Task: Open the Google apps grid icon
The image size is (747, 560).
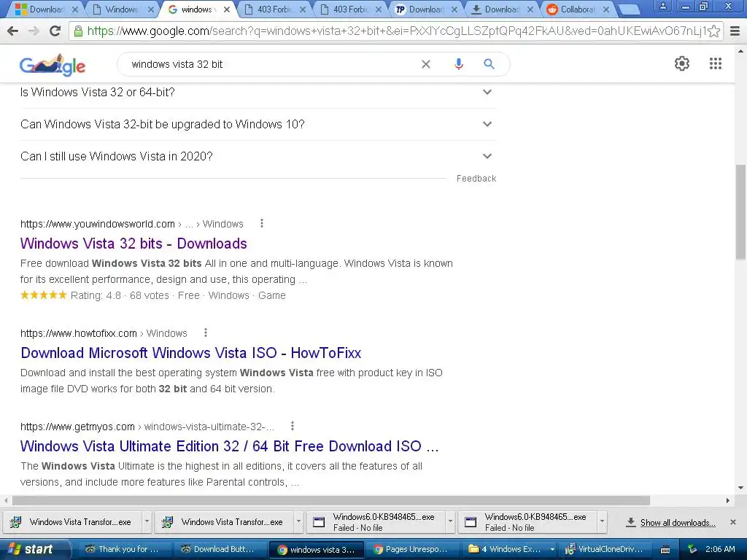Action: [x=715, y=63]
